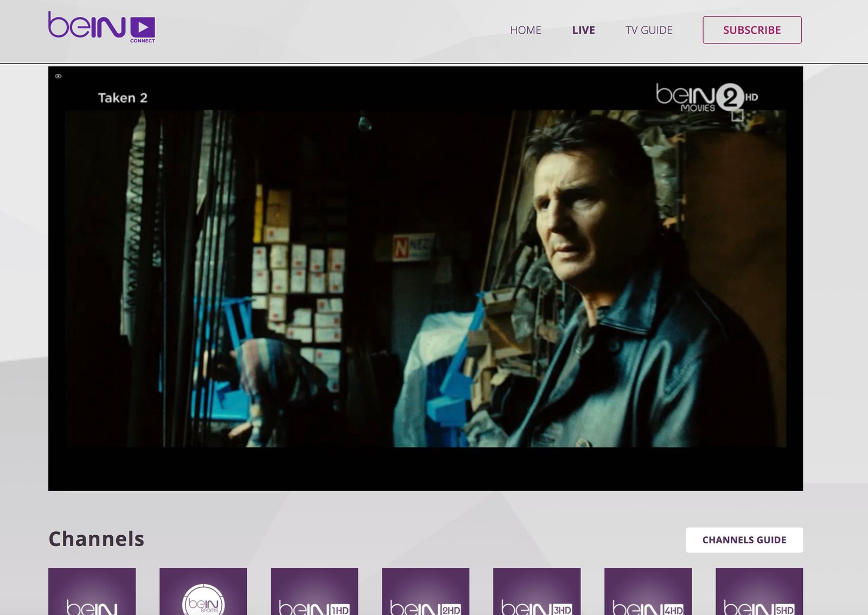Switch to beIN 1HD channel
This screenshot has height=615, width=868.
click(x=314, y=591)
